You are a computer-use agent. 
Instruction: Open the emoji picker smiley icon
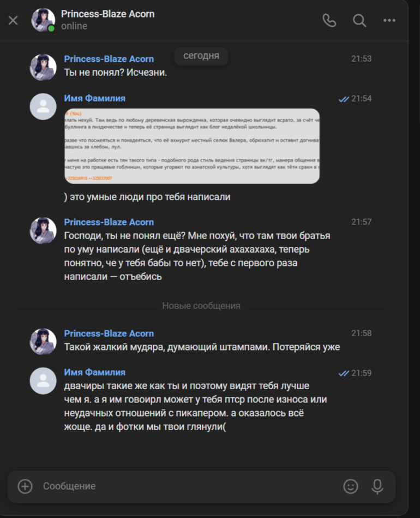tap(351, 486)
